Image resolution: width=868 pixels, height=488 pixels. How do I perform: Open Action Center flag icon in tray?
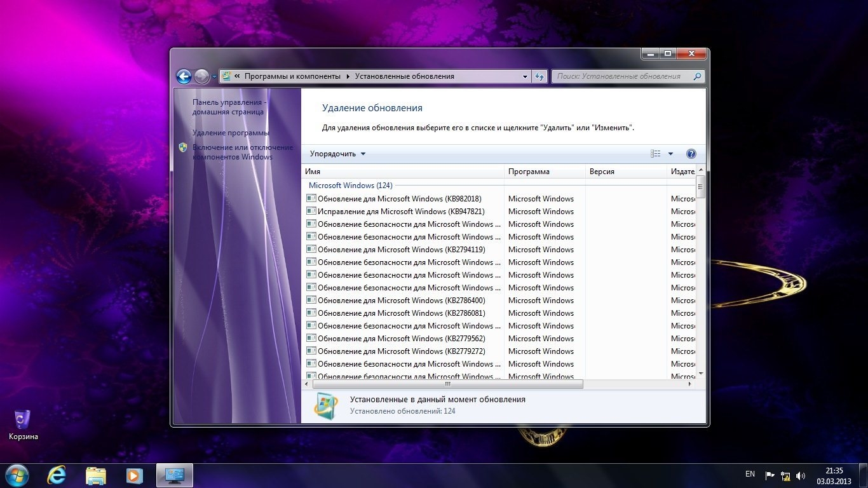click(770, 475)
